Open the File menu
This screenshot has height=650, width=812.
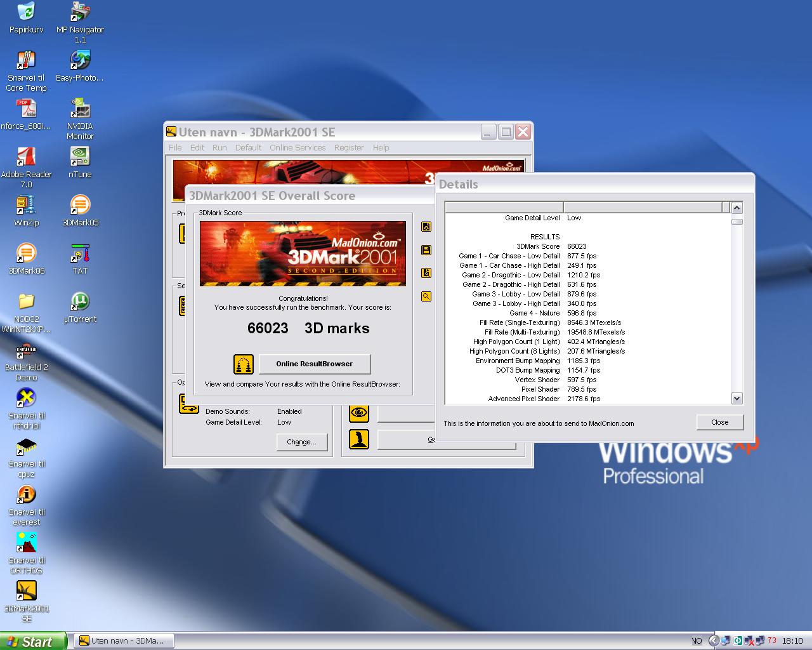(x=175, y=147)
